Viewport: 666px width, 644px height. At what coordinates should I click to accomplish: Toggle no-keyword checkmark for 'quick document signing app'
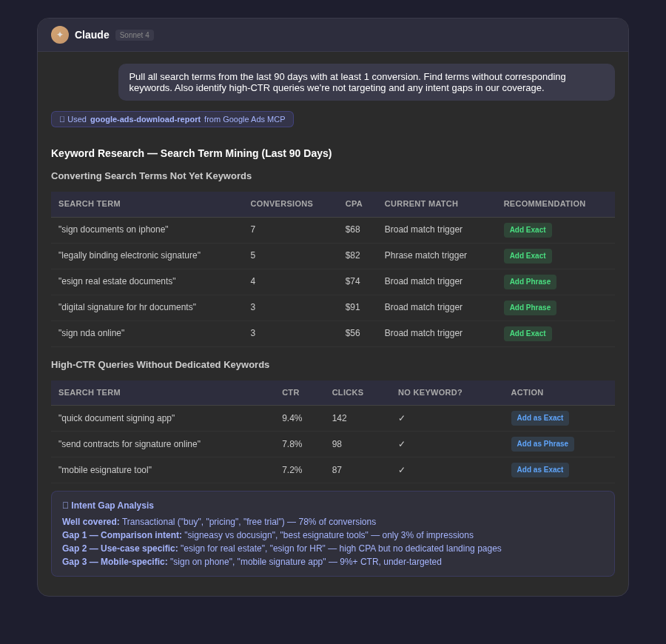point(402,418)
